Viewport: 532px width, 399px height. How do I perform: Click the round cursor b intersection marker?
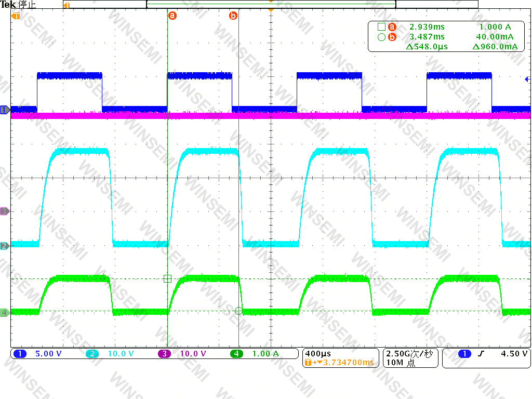click(x=238, y=311)
